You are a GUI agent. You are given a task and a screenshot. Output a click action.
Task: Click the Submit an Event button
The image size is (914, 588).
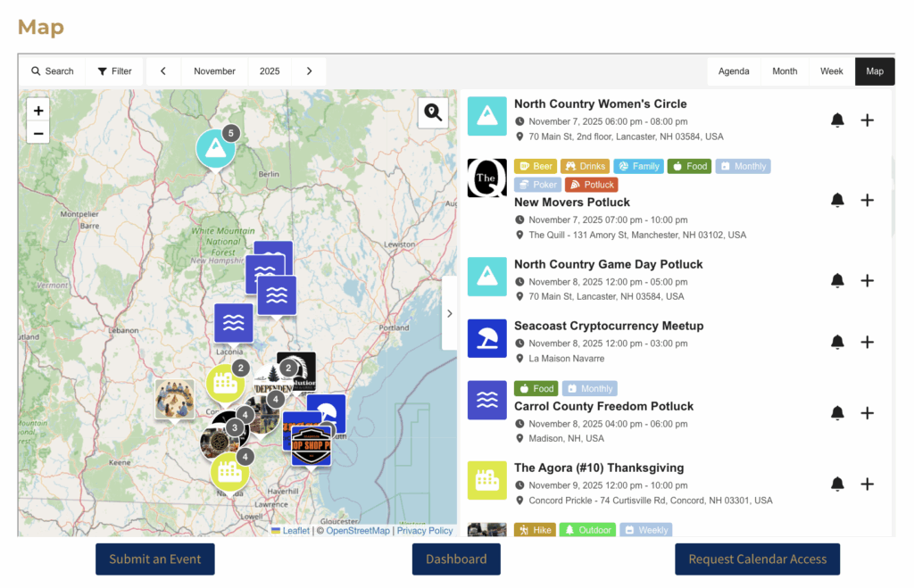(x=155, y=559)
